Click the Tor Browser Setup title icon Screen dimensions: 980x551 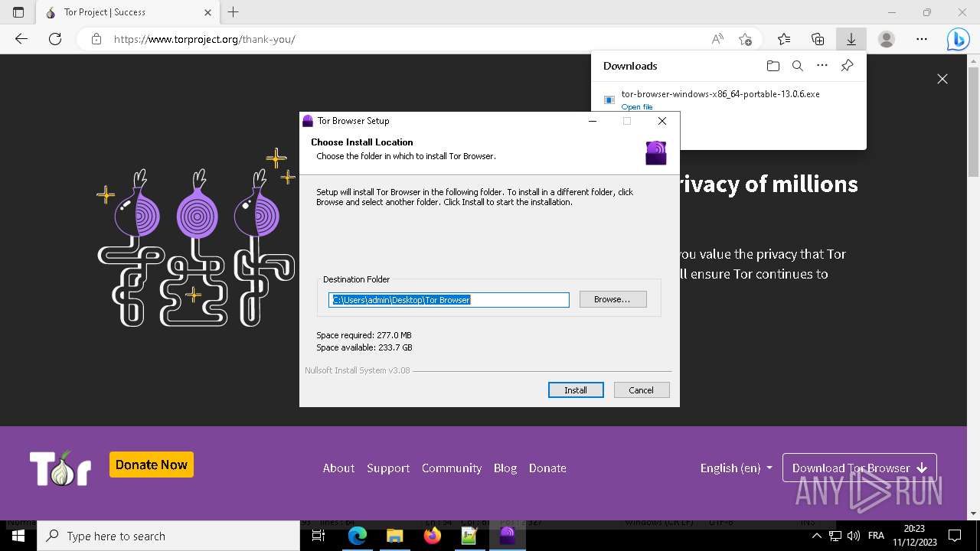[x=308, y=121]
